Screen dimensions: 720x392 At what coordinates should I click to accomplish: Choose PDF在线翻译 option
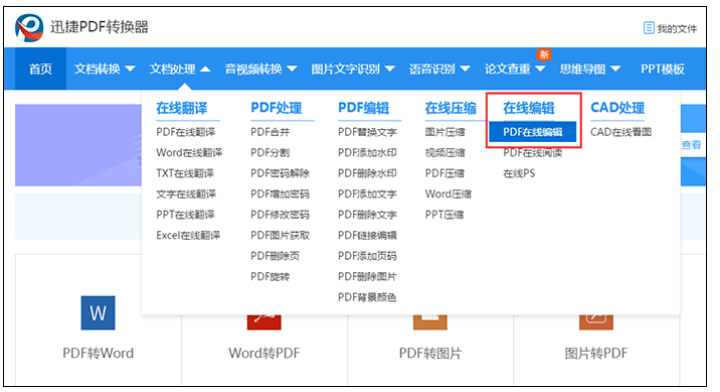[x=186, y=132]
